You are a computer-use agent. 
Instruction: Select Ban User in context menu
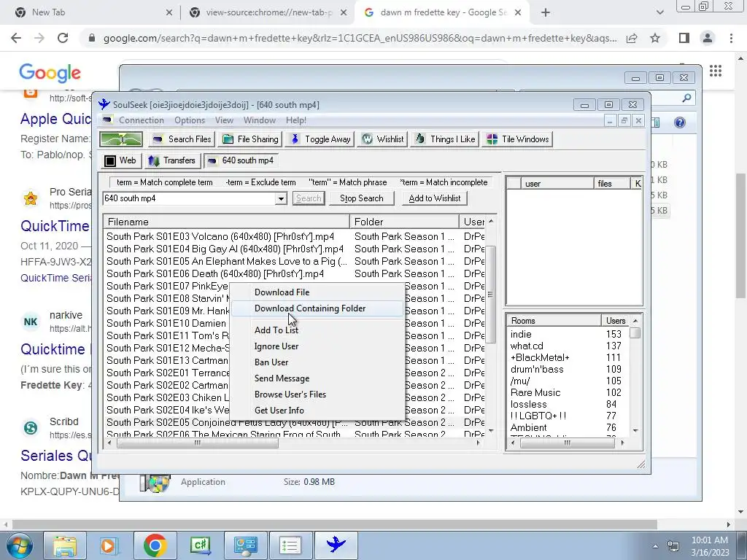tap(317, 362)
